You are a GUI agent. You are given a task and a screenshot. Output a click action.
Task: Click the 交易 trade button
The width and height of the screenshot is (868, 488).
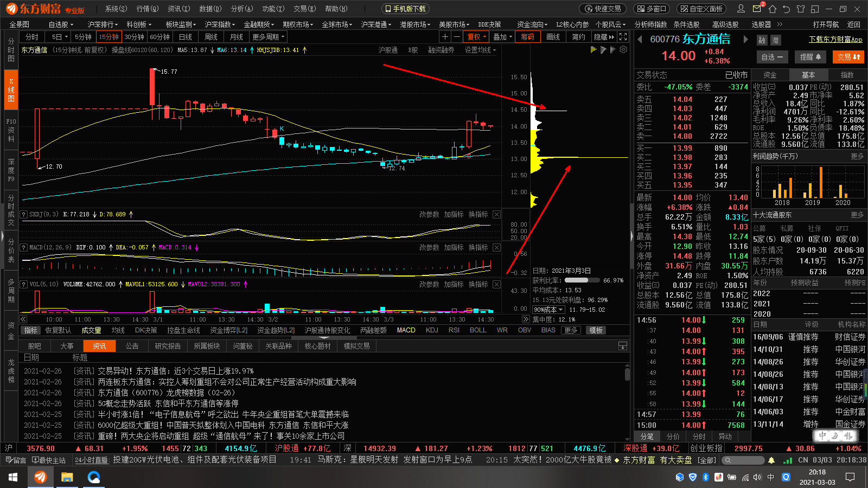point(849,57)
